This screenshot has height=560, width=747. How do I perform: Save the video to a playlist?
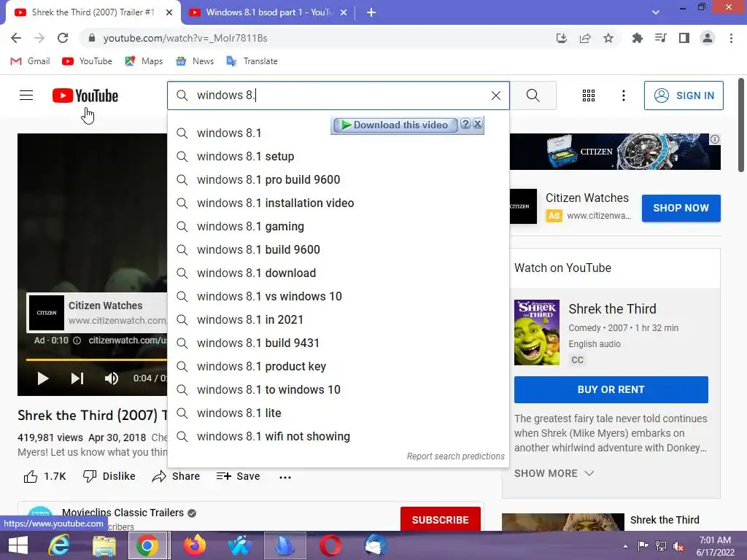click(238, 476)
